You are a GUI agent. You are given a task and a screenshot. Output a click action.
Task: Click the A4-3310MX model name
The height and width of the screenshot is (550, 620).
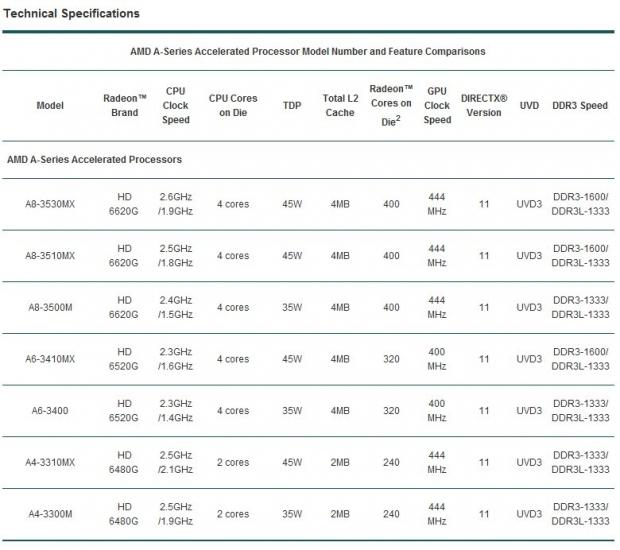point(50,462)
